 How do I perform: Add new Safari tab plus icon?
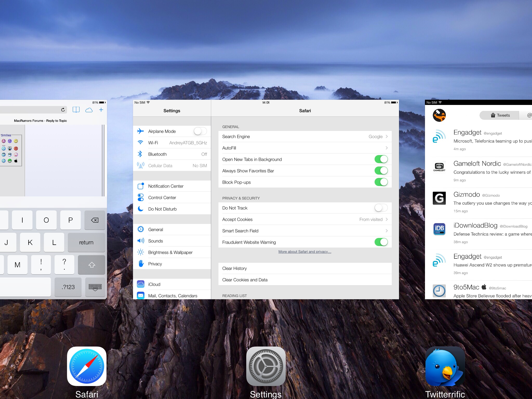coord(101,110)
